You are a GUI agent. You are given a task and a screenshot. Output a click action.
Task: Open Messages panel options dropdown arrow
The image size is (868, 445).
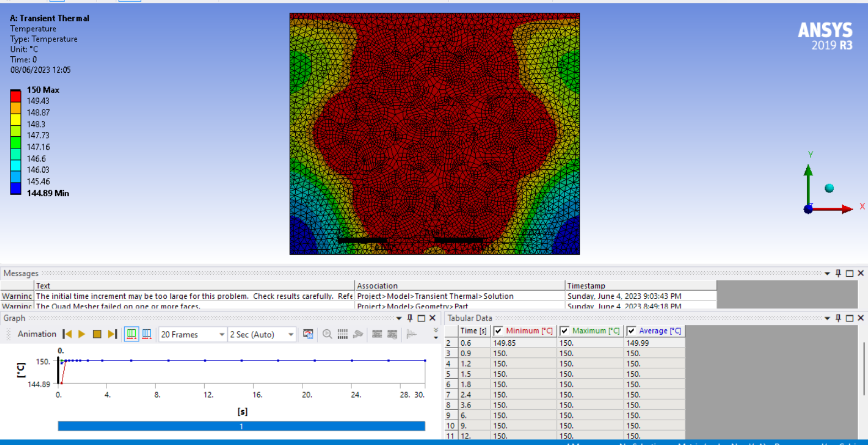827,274
